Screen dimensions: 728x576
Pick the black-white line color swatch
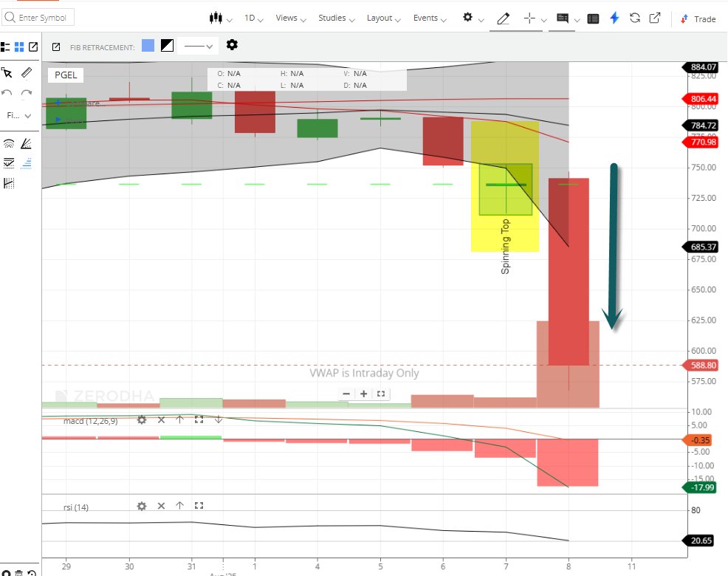167,46
